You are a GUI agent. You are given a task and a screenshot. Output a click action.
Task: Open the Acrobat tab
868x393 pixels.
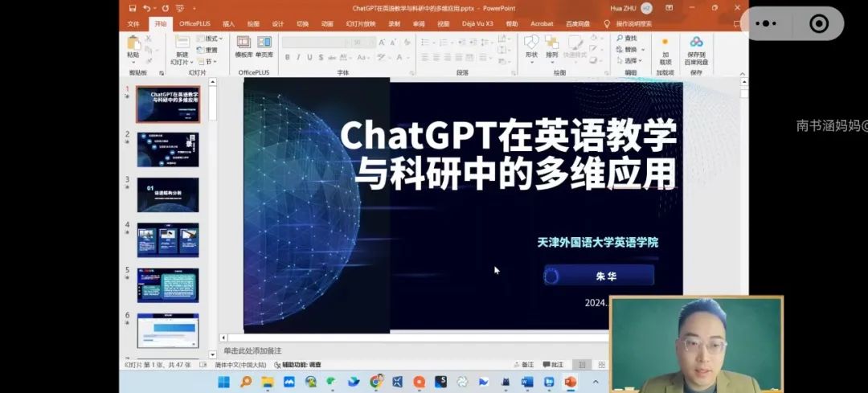tap(542, 24)
